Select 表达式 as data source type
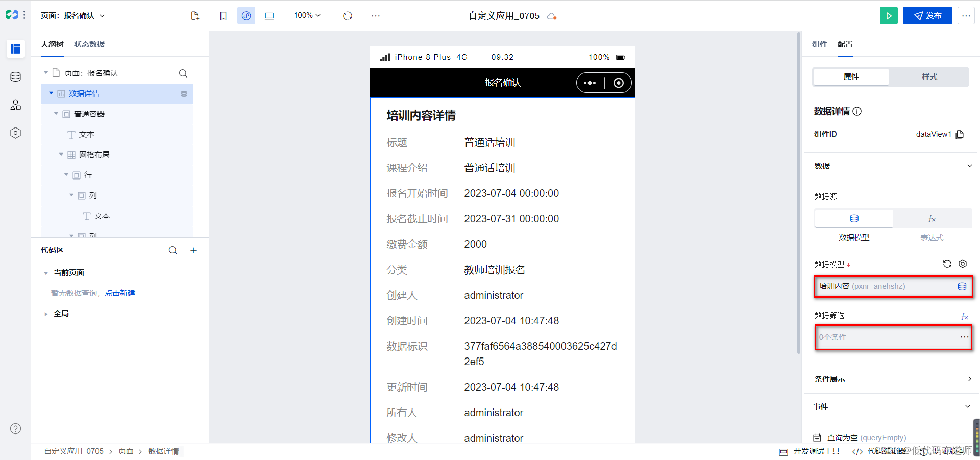The image size is (980, 460). [x=932, y=218]
